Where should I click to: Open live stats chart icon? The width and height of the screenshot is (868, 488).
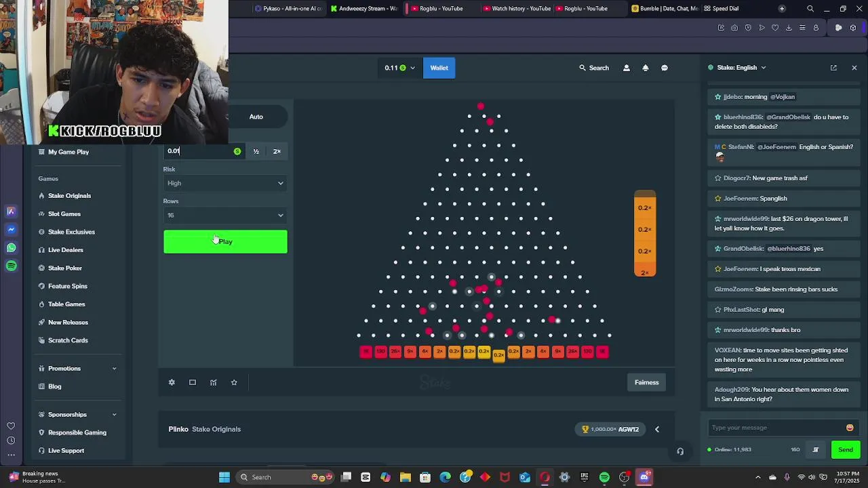213,382
